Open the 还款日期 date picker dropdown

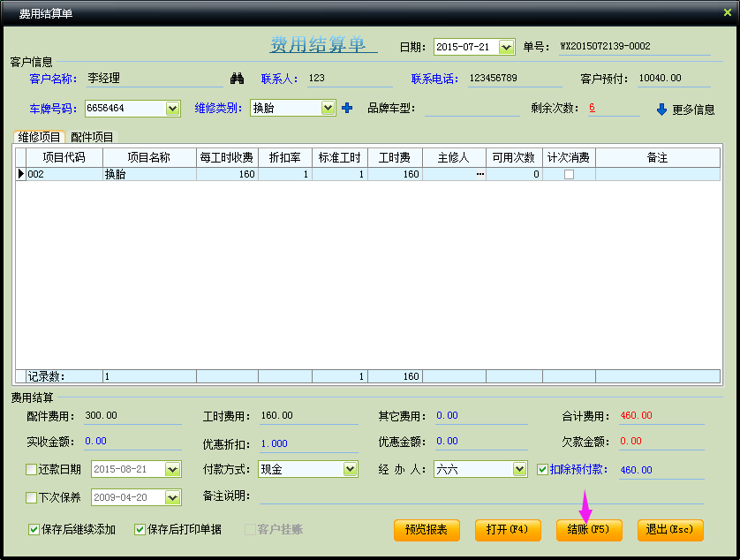(x=173, y=469)
